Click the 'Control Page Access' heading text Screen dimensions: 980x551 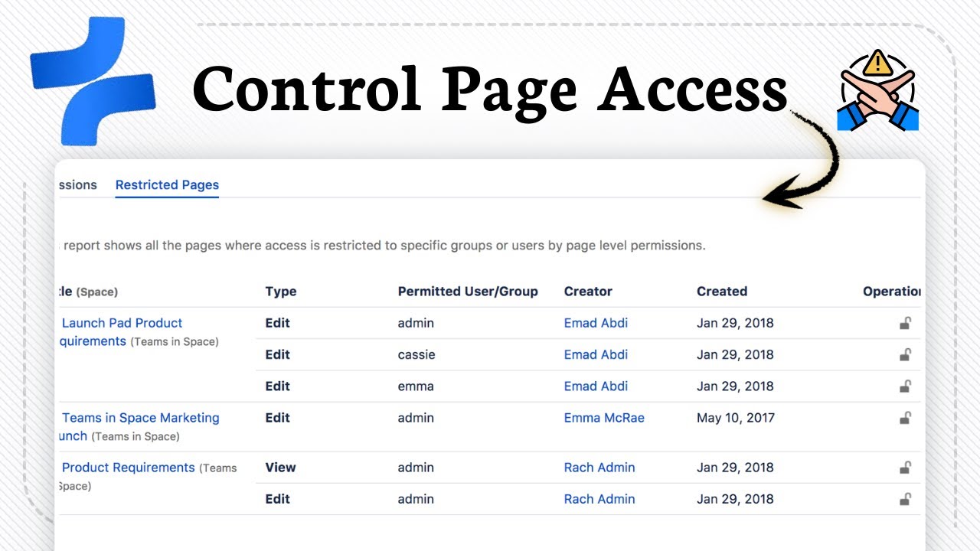point(490,90)
